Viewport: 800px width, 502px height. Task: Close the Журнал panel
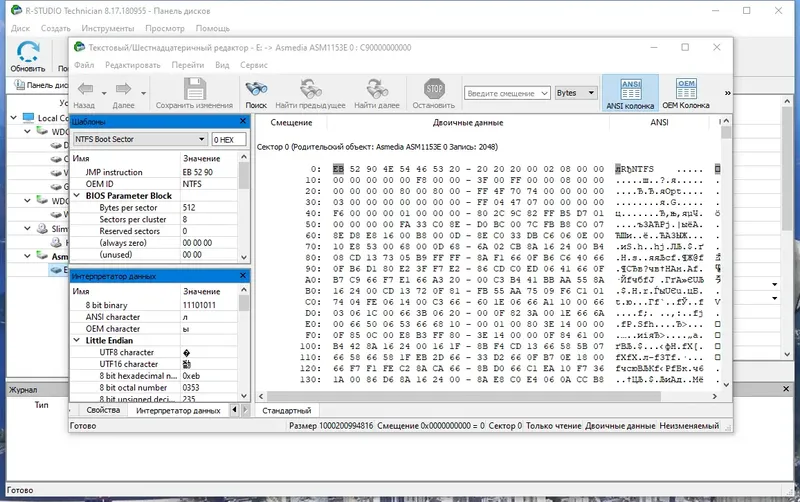pyautogui.click(x=786, y=389)
